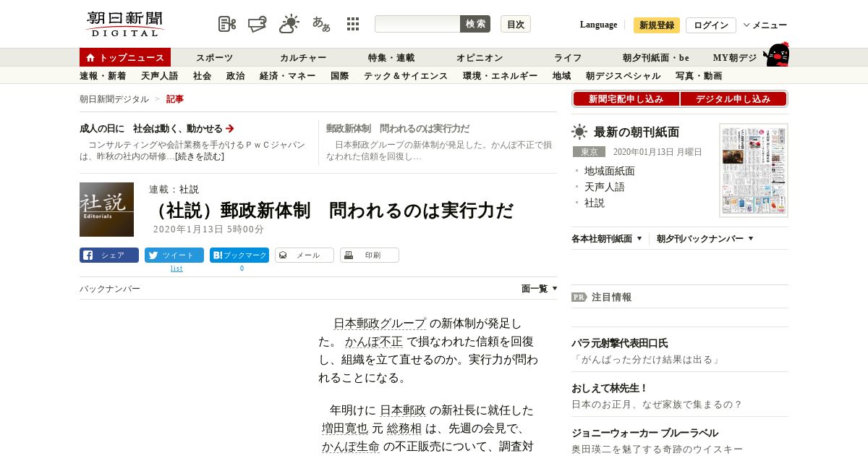This screenshot has height=456, width=868.
Task: Open the news list icon in header
Action: 227,24
